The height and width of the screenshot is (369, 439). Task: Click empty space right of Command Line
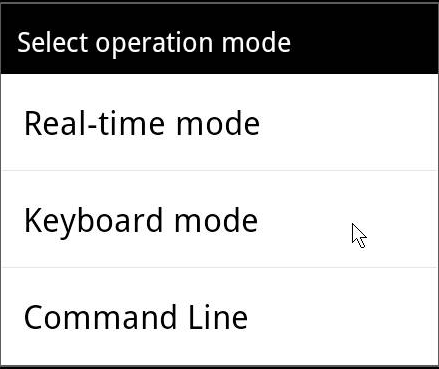[x=343, y=316]
